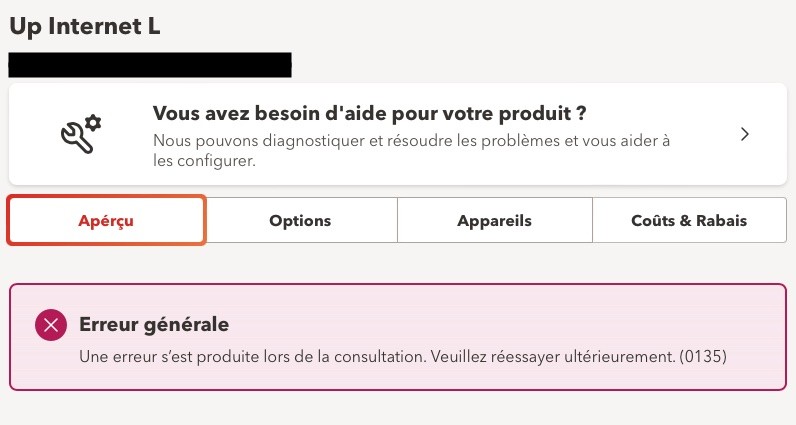
Task: Select the Appareils tab
Action: [x=494, y=221]
